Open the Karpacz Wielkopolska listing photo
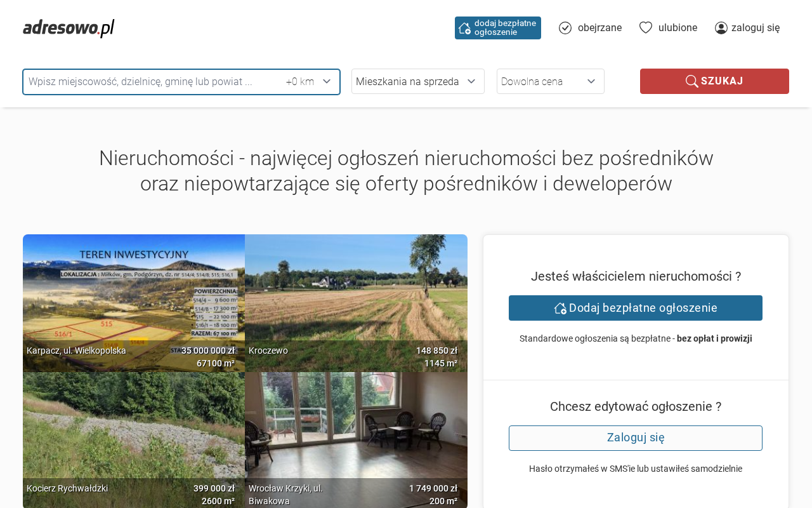Image resolution: width=812 pixels, height=508 pixels. (x=134, y=292)
